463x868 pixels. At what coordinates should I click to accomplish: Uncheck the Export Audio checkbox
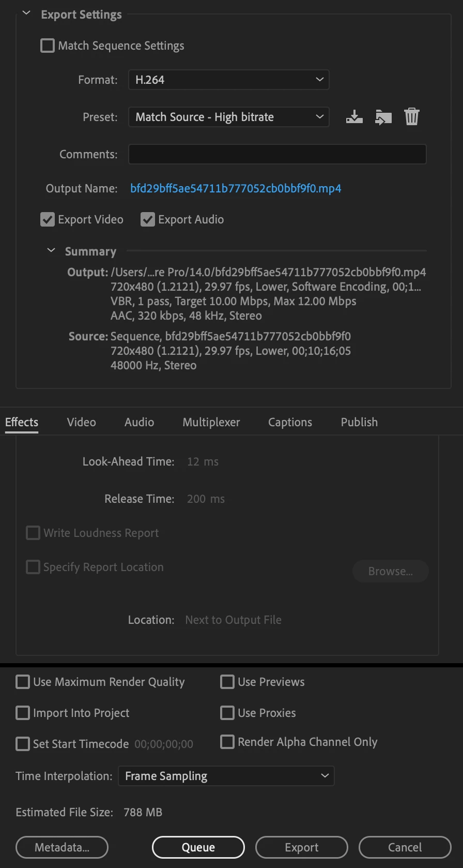pyautogui.click(x=148, y=220)
